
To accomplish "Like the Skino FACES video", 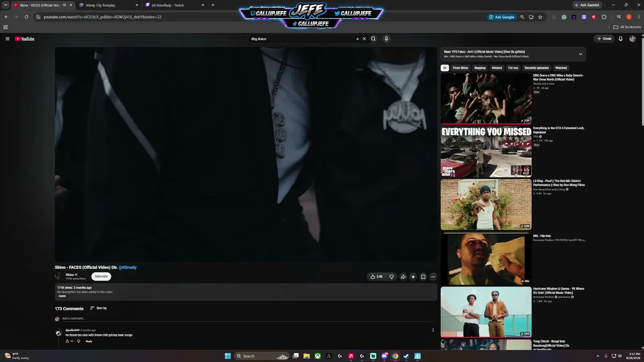I will (x=377, y=277).
